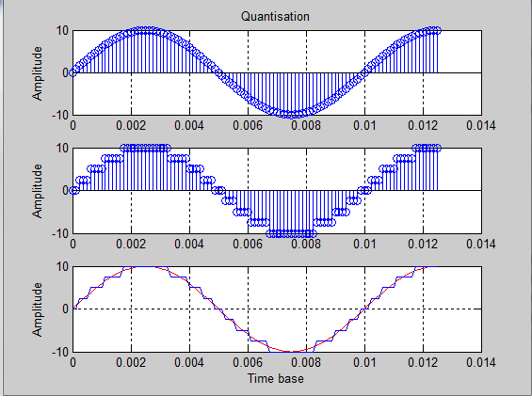The height and width of the screenshot is (396, 532).
Task: Click the 0.012 tick label of bottom plot
Action: [x=423, y=362]
